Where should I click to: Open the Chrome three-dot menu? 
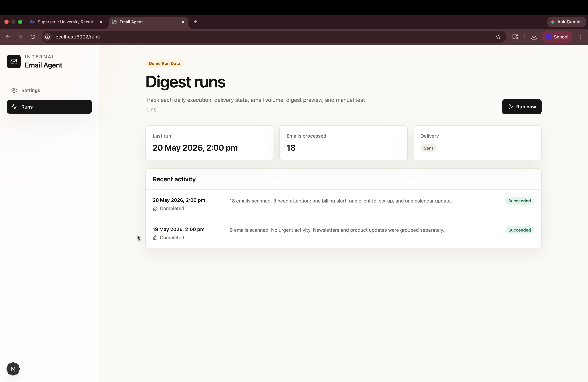pyautogui.click(x=580, y=37)
